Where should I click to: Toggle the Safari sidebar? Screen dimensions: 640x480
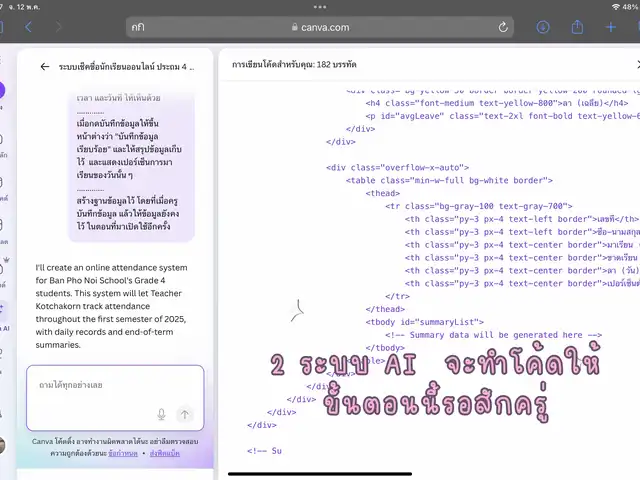point(2,27)
